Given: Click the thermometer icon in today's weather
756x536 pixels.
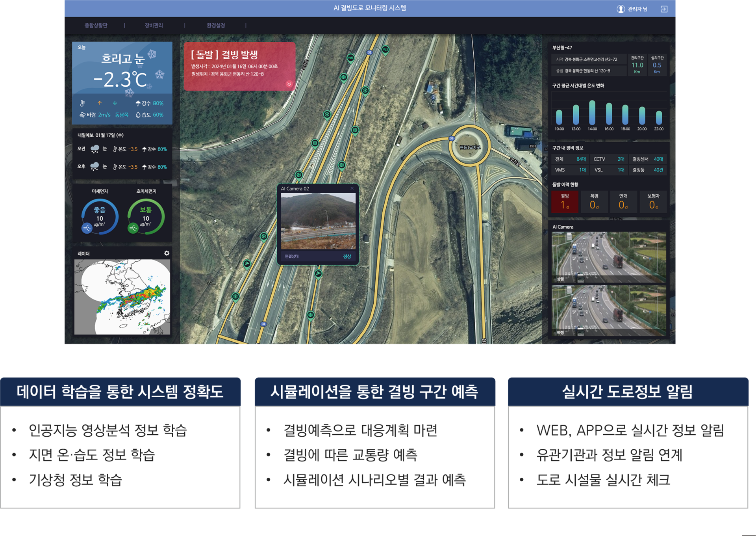Looking at the screenshot, I should (x=82, y=103).
